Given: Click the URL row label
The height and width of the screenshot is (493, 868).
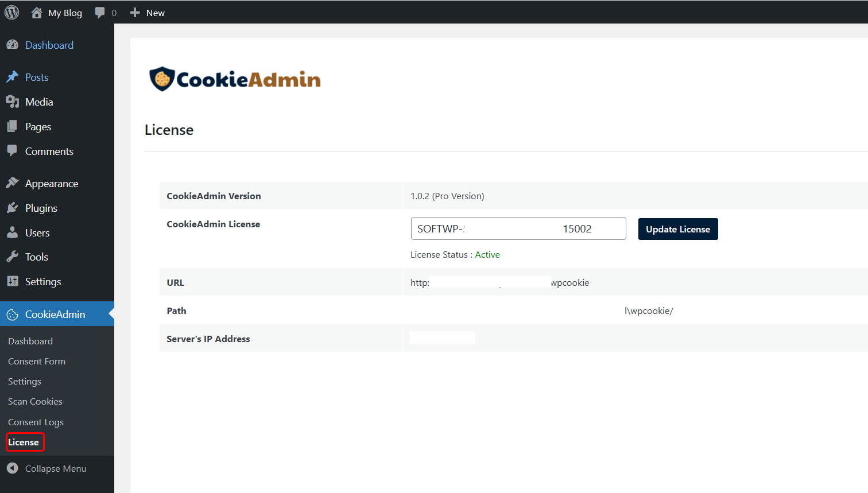Looking at the screenshot, I should [175, 282].
